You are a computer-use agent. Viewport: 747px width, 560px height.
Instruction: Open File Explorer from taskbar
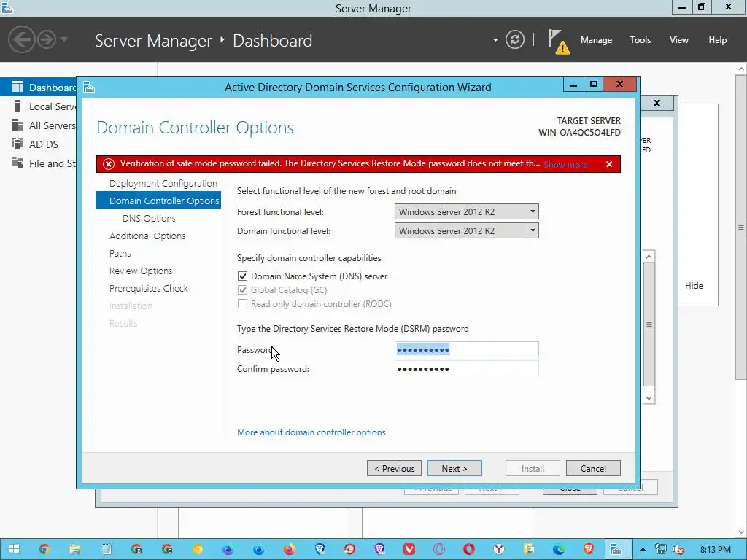[75, 550]
